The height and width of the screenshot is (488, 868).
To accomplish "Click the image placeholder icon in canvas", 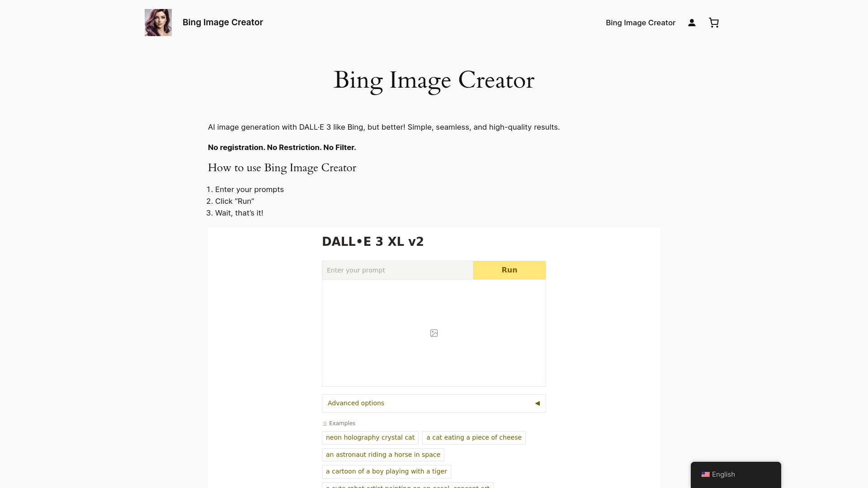I will [x=434, y=333].
